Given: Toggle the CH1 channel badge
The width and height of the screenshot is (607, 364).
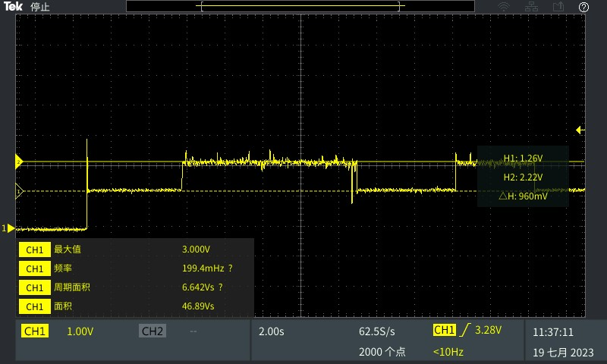Looking at the screenshot, I should (36, 331).
